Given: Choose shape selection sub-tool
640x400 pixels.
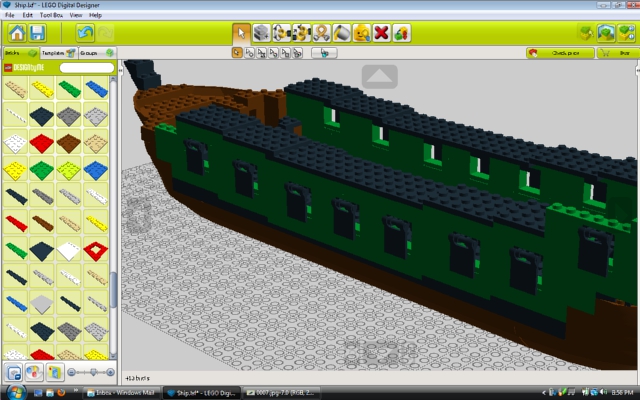Looking at the screenshot, I should [285, 53].
